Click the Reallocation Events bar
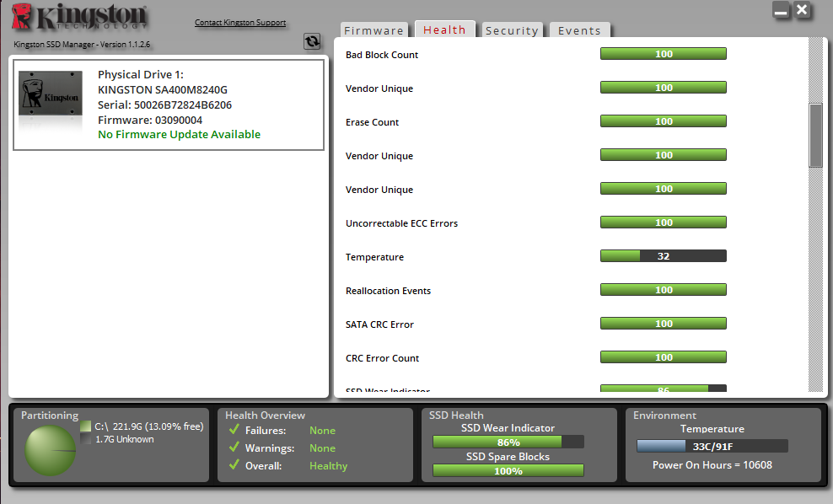The width and height of the screenshot is (833, 504). tap(664, 289)
